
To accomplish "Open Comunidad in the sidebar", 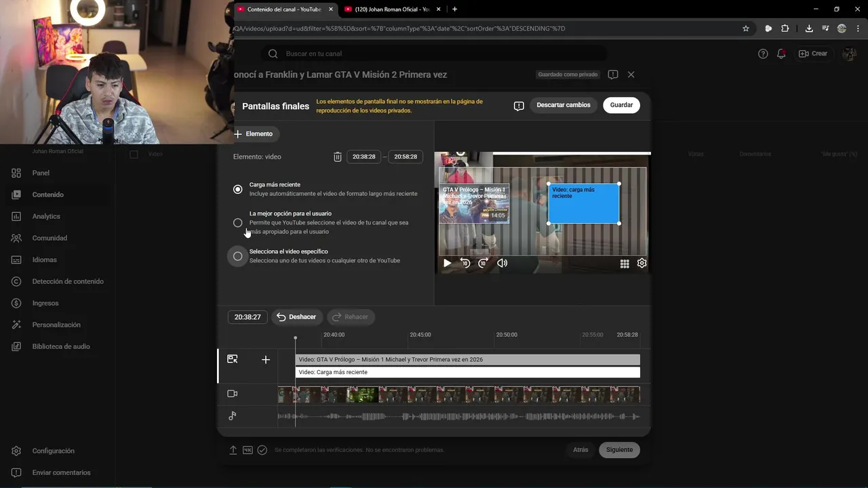I will coord(50,238).
